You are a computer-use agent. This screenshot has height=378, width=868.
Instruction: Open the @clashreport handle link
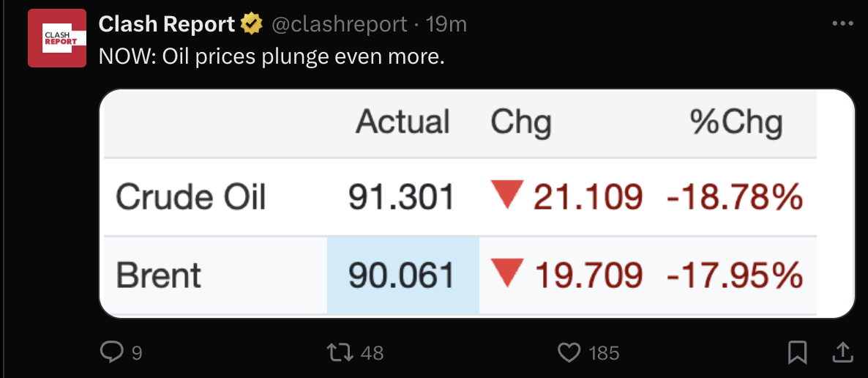[339, 24]
